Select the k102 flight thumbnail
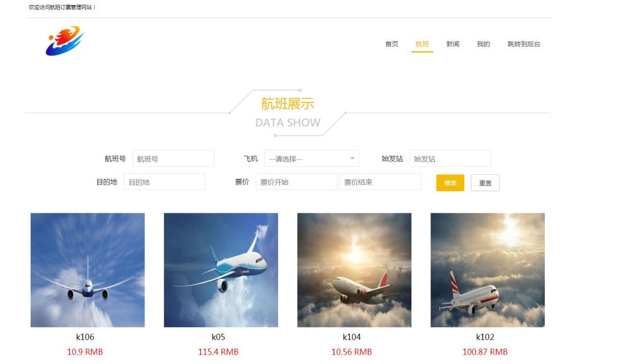 (487, 270)
